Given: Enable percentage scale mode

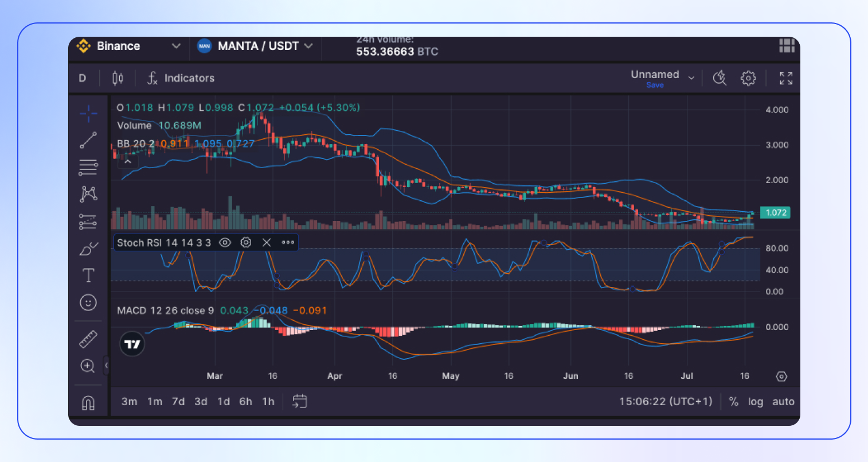Looking at the screenshot, I should point(733,402).
